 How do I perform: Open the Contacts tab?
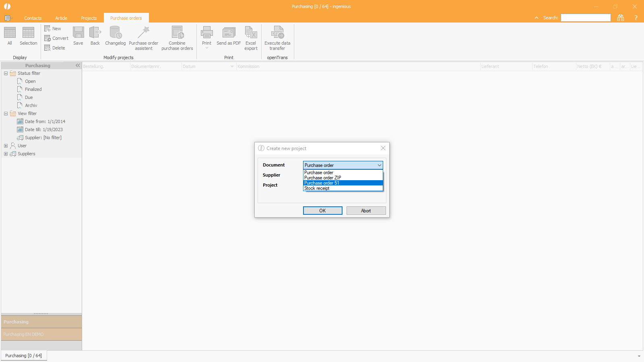point(33,18)
